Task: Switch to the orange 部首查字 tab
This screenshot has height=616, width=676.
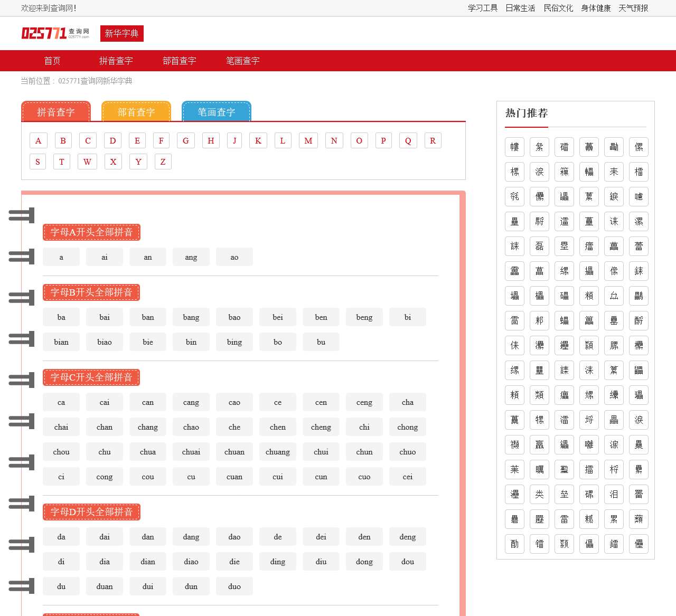Action: 136,112
